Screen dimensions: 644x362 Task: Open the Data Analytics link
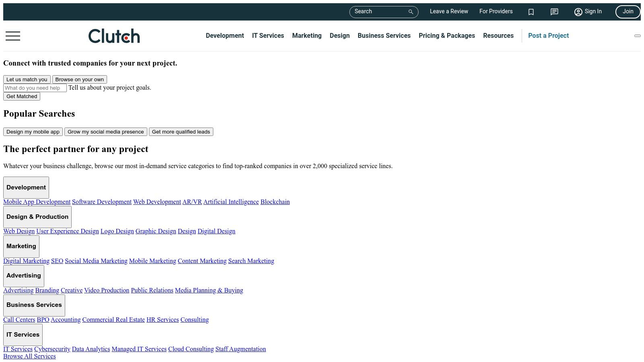pos(91,349)
